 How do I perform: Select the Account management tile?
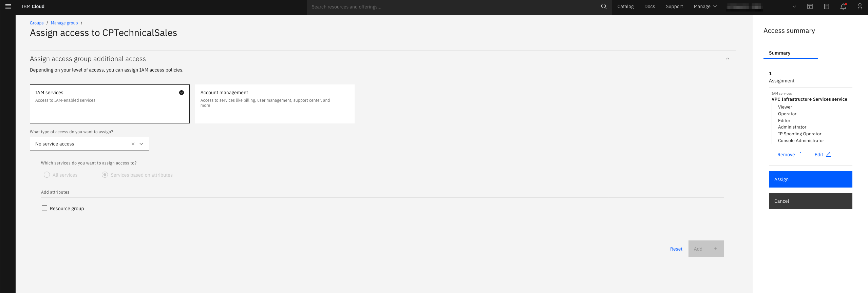pos(275,104)
